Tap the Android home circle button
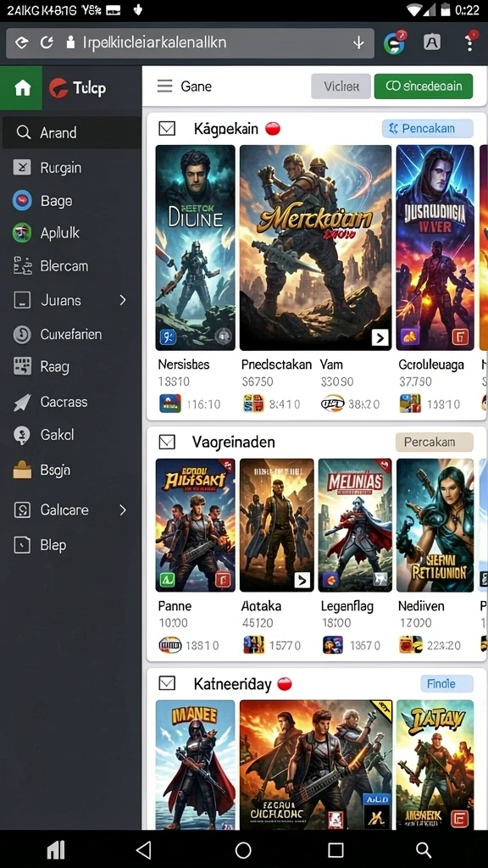 pos(243,849)
